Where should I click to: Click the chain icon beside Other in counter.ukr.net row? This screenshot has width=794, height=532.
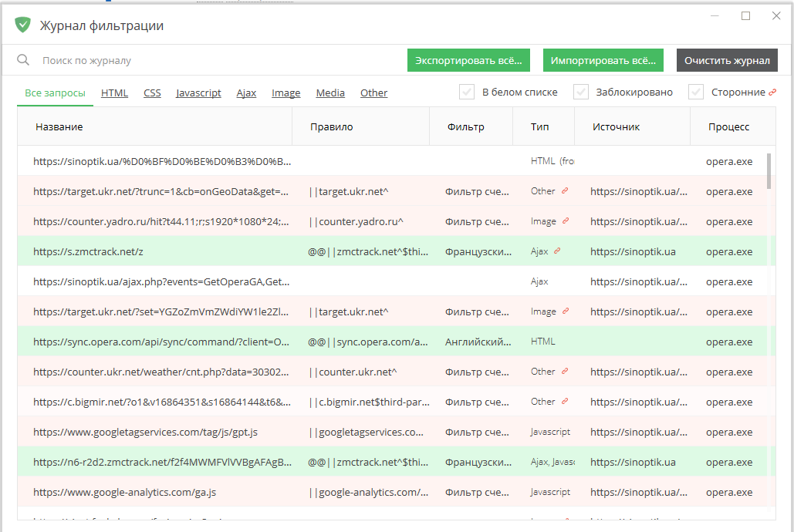coord(565,371)
